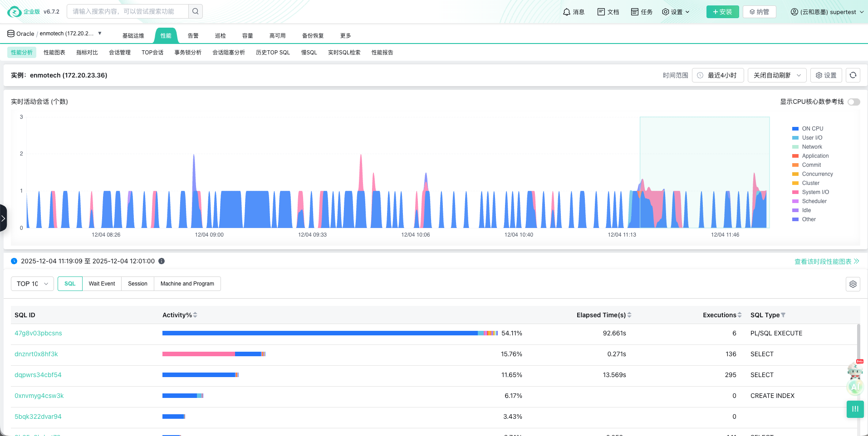Open the 最近4小时 time range dropdown

pos(717,75)
